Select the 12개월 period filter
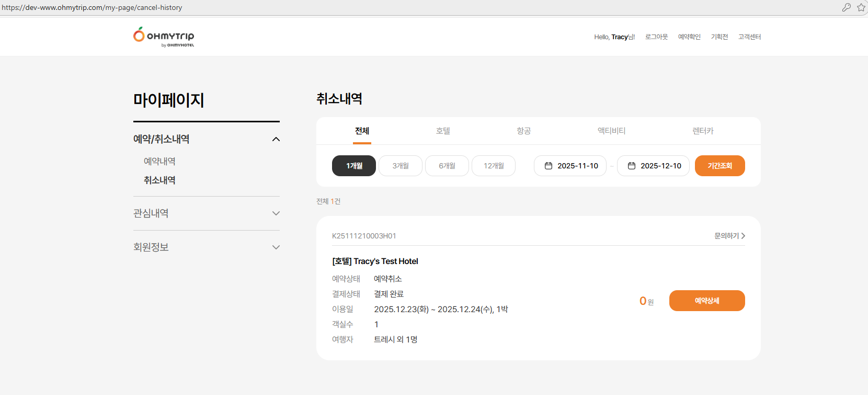This screenshot has width=868, height=400. click(494, 166)
